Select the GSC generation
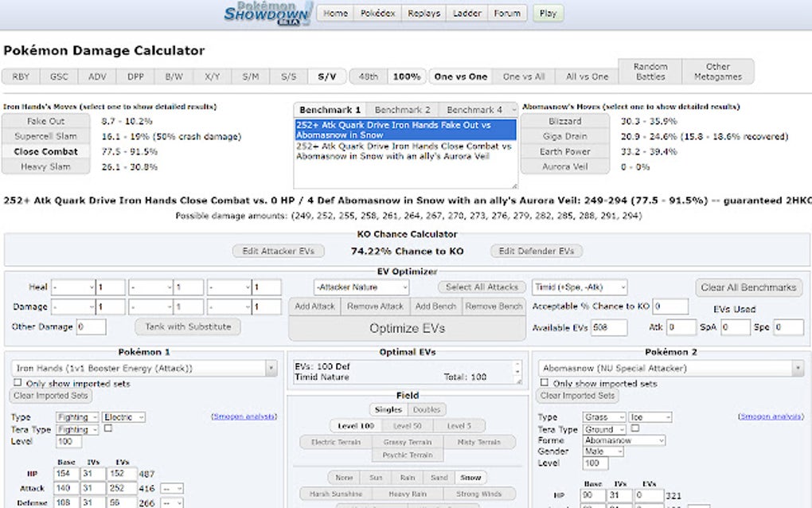 pos(59,76)
